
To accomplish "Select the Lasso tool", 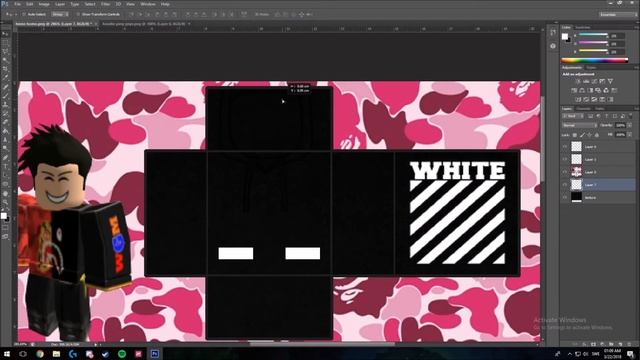I will pyautogui.click(x=5, y=51).
